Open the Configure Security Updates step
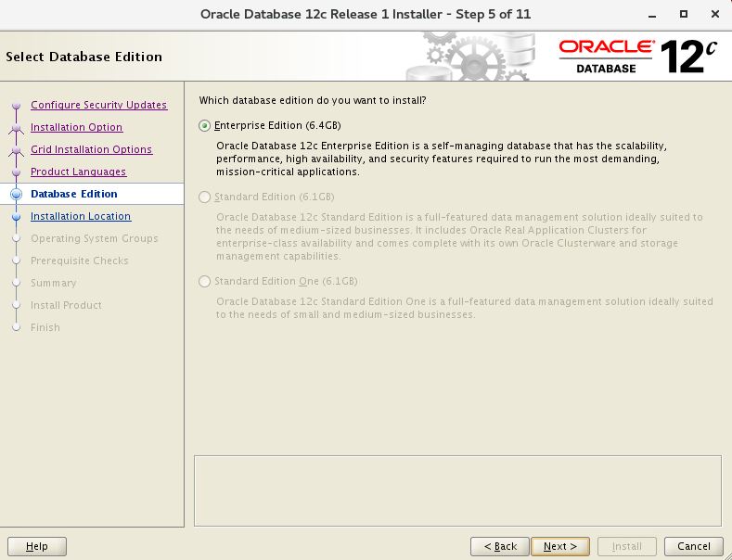This screenshot has width=732, height=560. click(x=98, y=105)
